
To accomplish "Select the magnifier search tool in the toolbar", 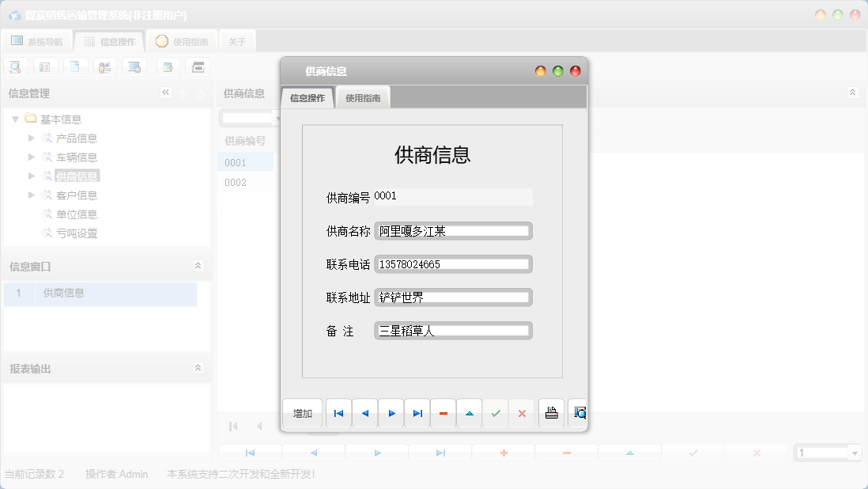I will tap(16, 66).
